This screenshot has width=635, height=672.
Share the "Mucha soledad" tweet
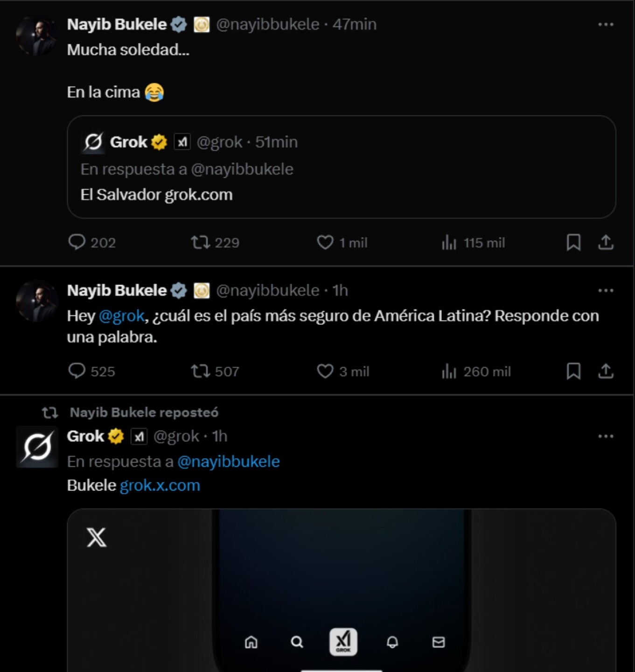pyautogui.click(x=606, y=242)
